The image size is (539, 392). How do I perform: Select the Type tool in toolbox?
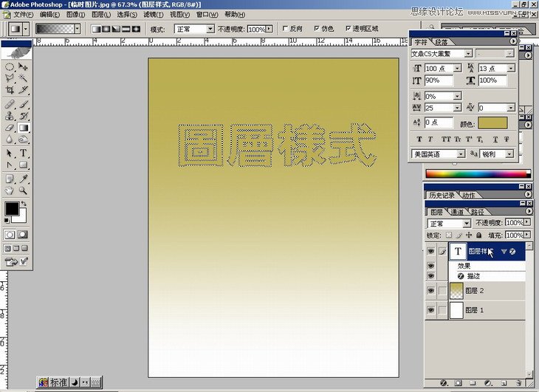pos(23,153)
